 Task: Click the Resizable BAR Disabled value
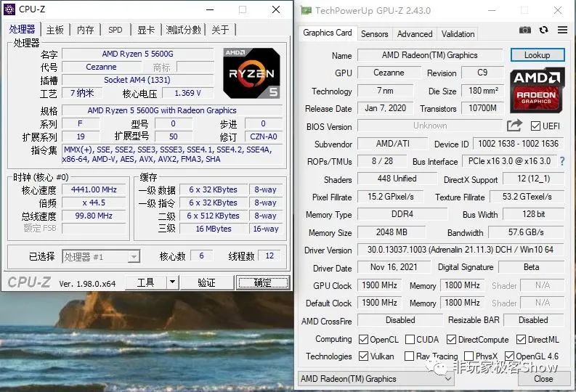tap(533, 320)
